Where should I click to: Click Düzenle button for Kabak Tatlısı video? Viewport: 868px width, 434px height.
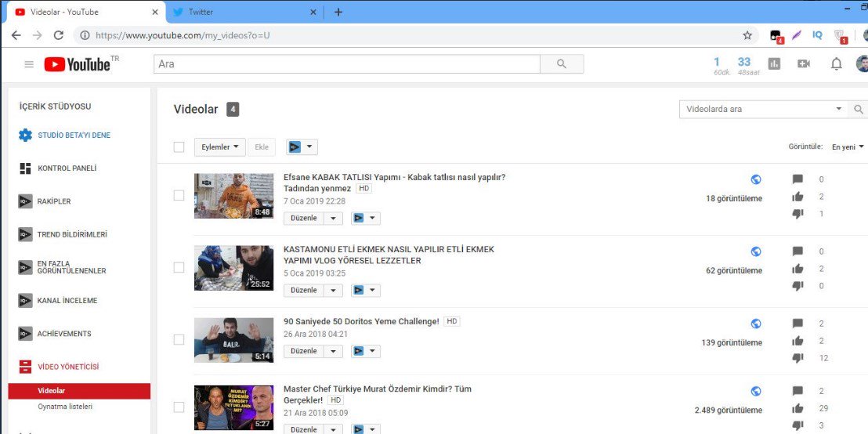point(304,218)
